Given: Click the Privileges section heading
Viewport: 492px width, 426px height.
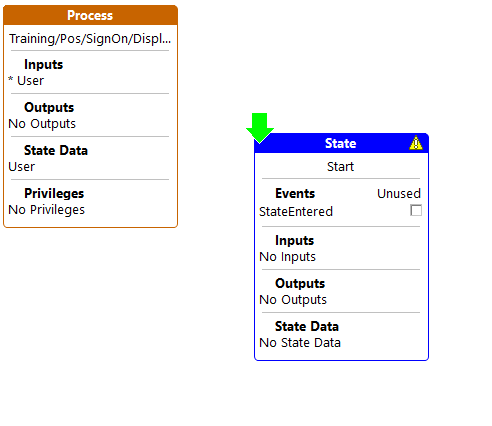Looking at the screenshot, I should coord(54,193).
